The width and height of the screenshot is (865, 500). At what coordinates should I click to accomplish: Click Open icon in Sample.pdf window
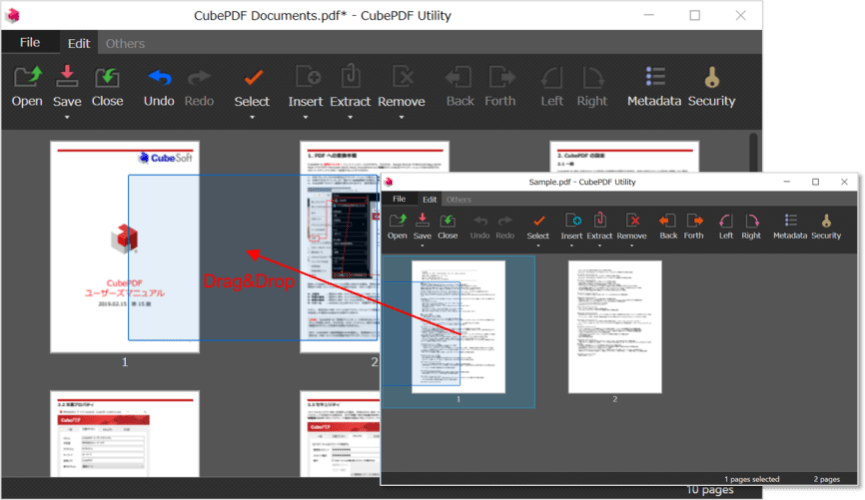click(x=397, y=221)
